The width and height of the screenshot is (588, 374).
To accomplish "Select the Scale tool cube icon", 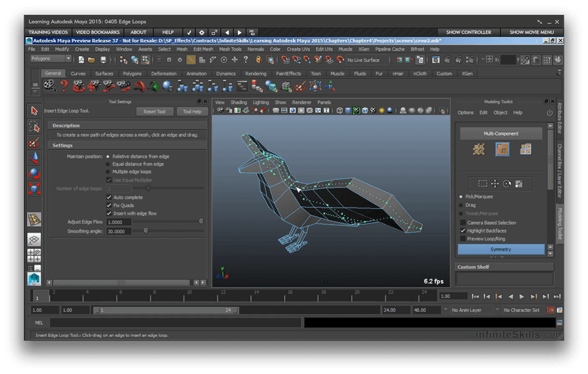I will point(34,188).
